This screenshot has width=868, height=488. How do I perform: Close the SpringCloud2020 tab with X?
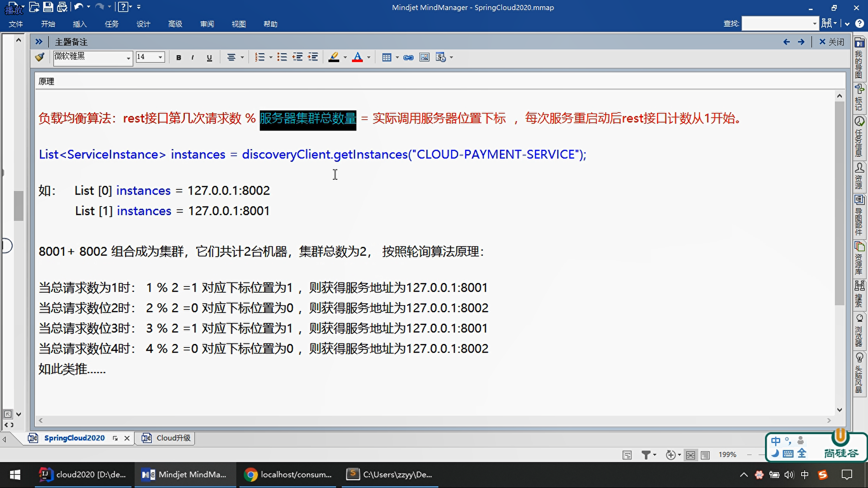(127, 438)
